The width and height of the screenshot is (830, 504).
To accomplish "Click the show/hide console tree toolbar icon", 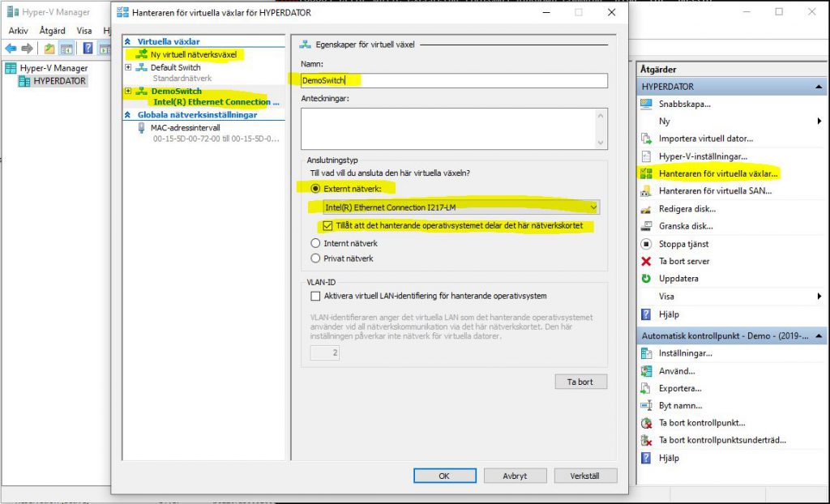I will 66,49.
